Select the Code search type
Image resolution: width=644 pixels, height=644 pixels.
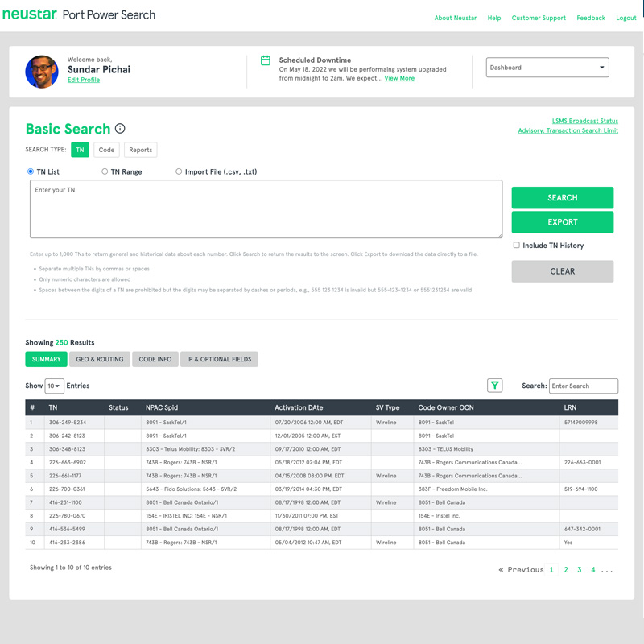click(106, 150)
